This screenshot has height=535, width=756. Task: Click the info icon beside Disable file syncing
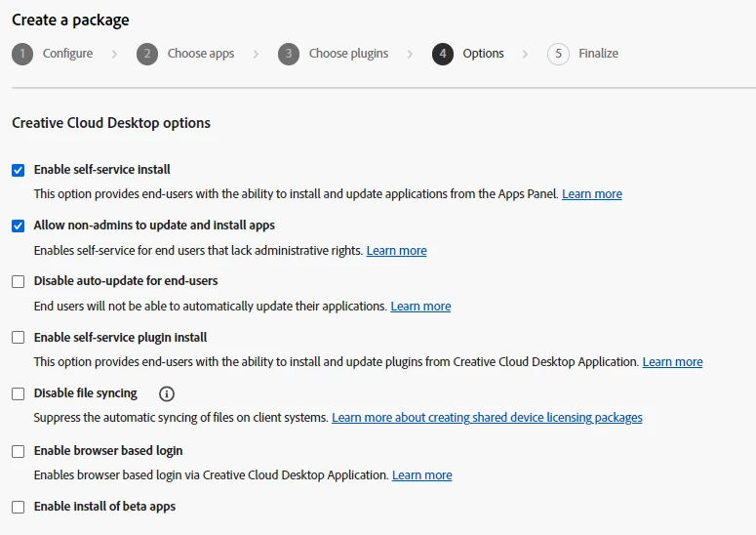click(167, 393)
